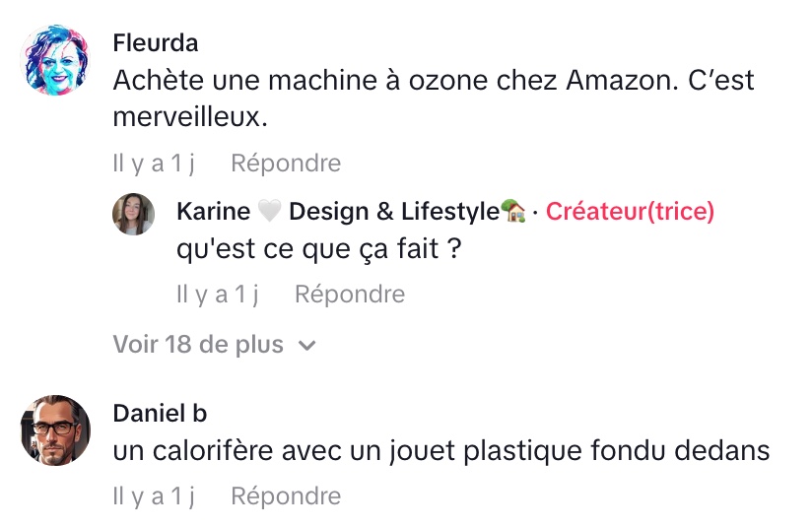
Task: Open the Karine Design & Lifestyle username
Action: [x=338, y=211]
